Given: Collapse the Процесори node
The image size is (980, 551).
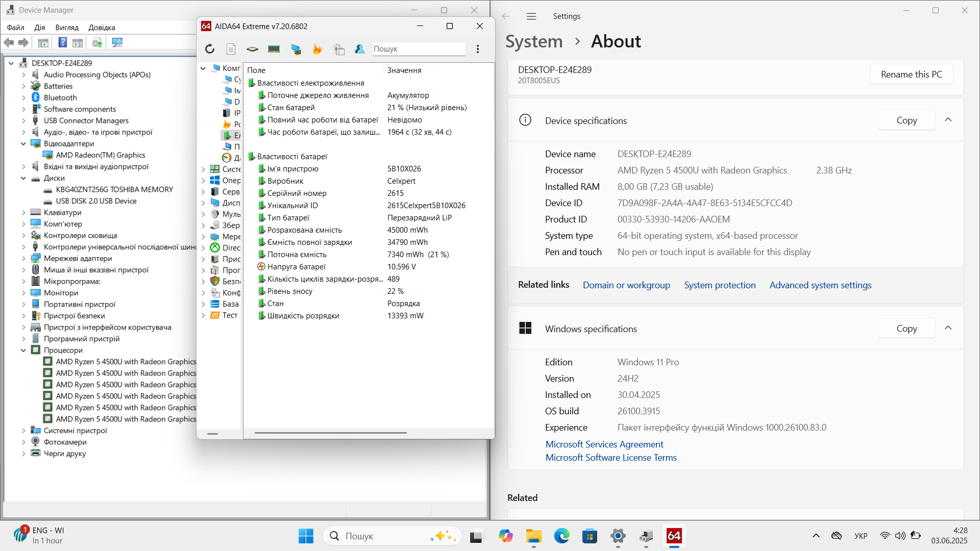Looking at the screenshot, I should click(23, 350).
